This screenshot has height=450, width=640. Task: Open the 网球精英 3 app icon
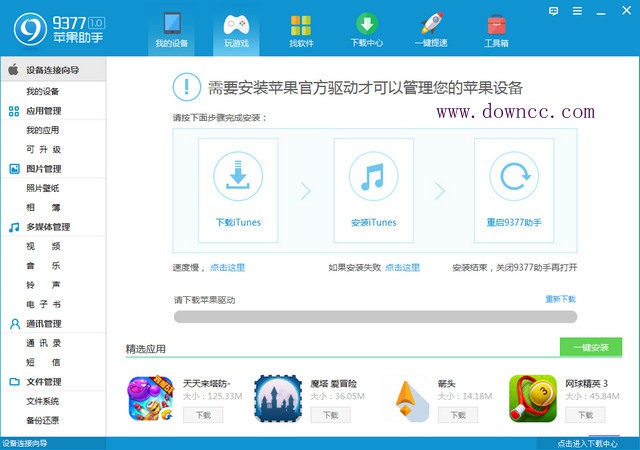pos(533,399)
